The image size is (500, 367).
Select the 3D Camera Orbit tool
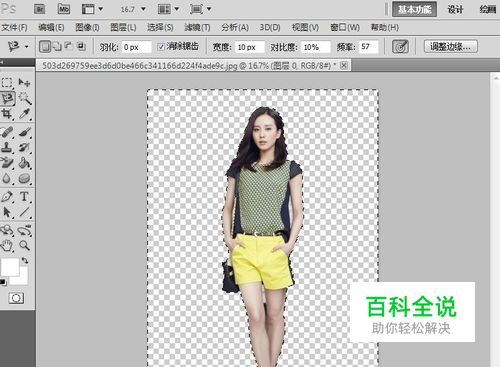[x=24, y=230]
